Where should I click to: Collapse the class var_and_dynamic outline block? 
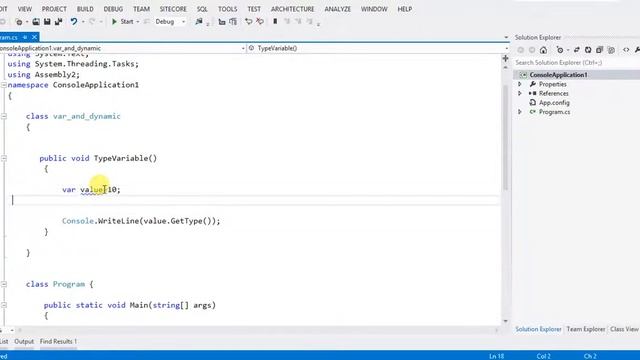[x=4, y=116]
